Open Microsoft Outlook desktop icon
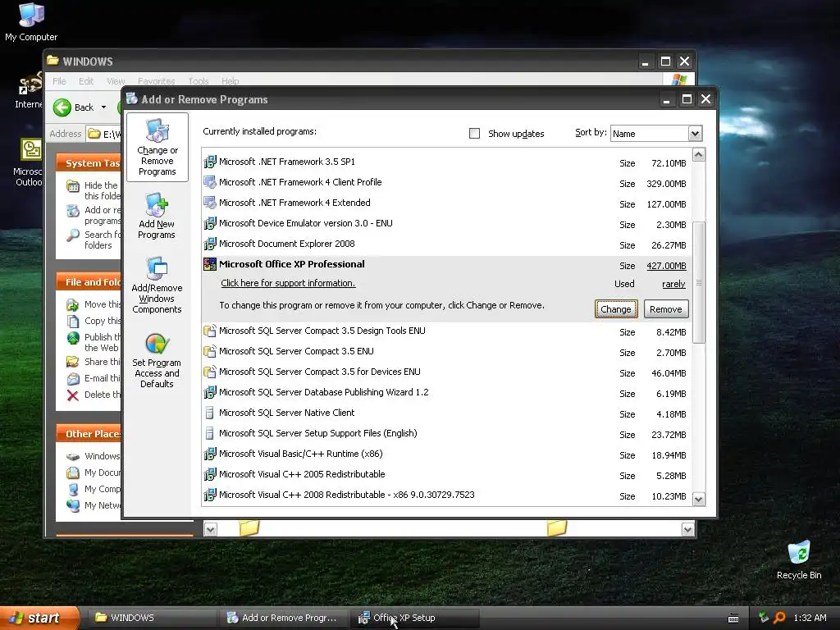The height and width of the screenshot is (630, 840). point(30,162)
